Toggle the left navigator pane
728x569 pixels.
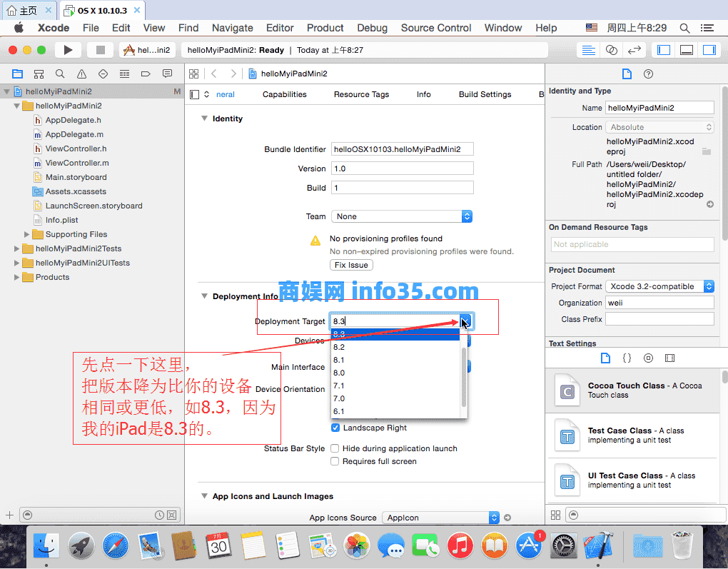point(664,50)
